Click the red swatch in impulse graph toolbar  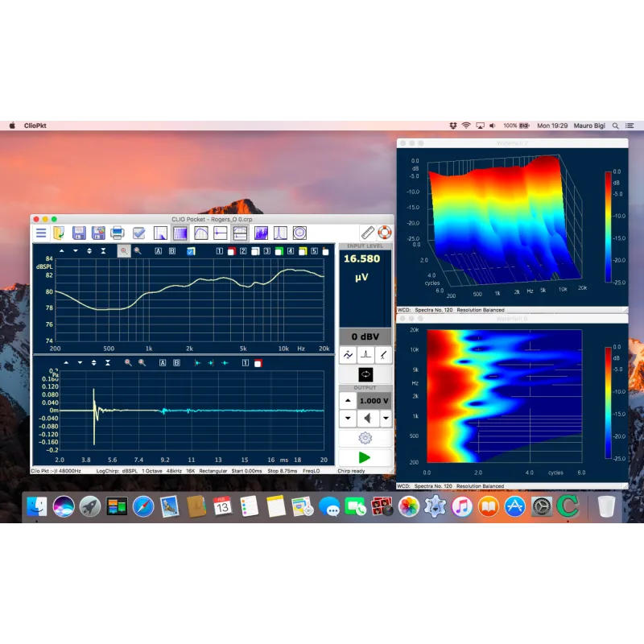(x=258, y=363)
